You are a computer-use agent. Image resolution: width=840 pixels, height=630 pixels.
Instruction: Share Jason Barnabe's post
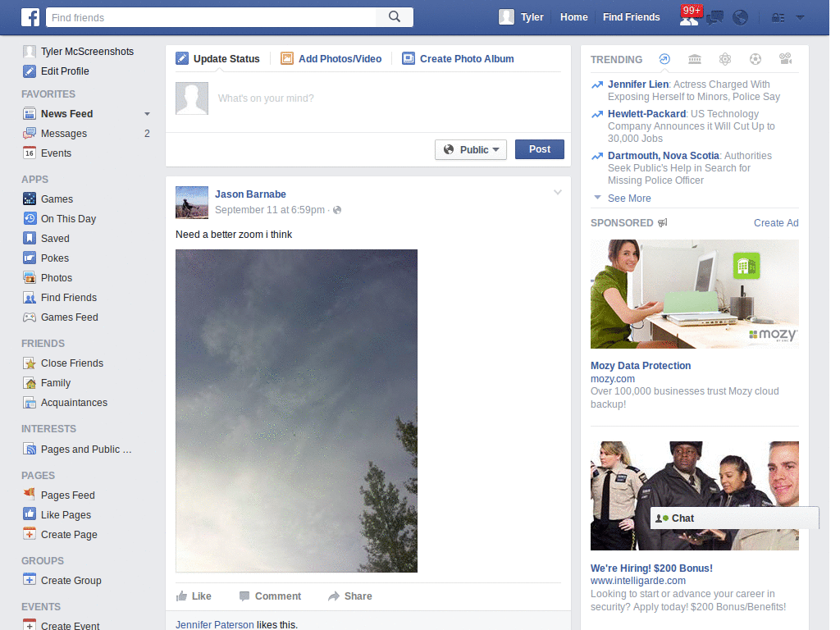click(x=350, y=596)
